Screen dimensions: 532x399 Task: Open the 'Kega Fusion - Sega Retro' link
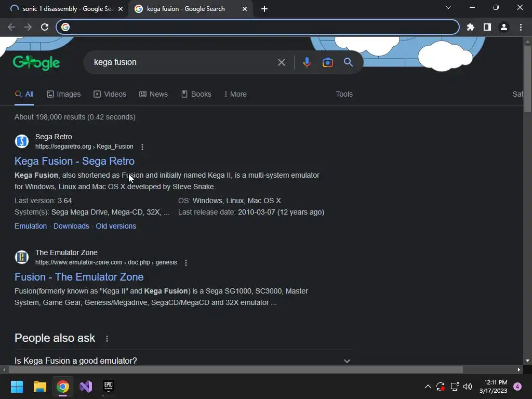click(x=74, y=161)
